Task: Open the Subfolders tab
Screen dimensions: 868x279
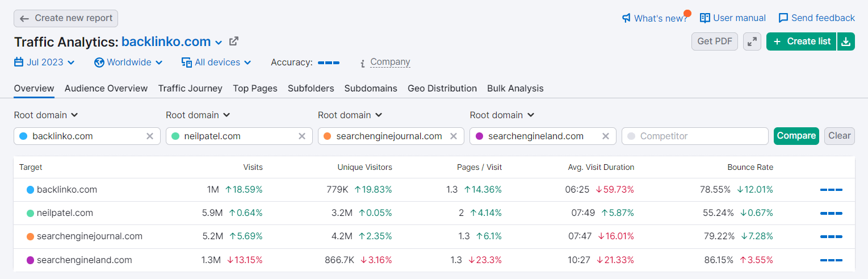Action: click(311, 89)
